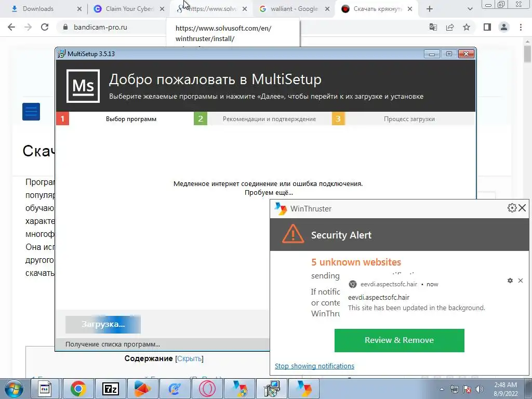This screenshot has width=532, height=399.
Task: Select the Скачать крякнутый tab
Action: click(x=377, y=9)
